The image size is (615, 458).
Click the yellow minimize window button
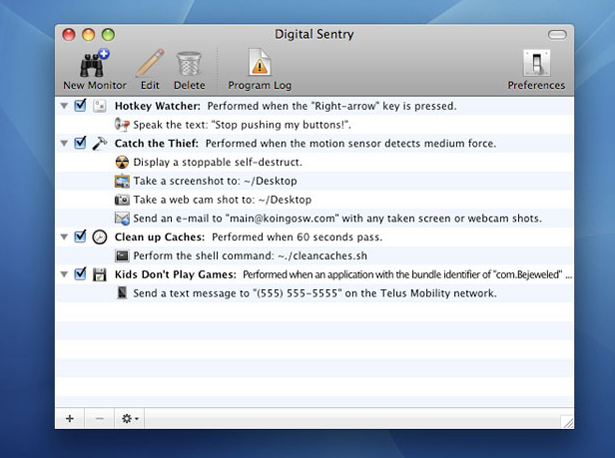(89, 35)
